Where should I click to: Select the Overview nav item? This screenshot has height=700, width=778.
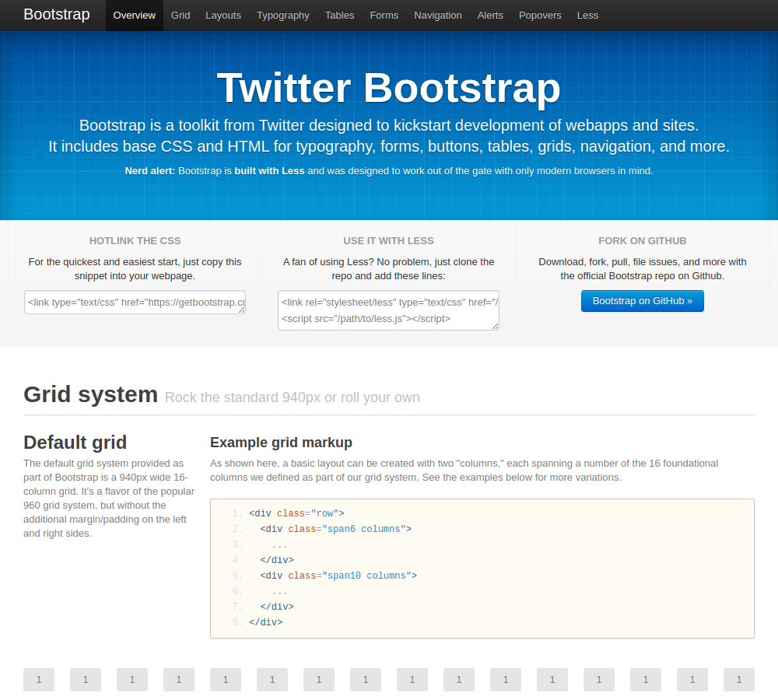(x=135, y=16)
